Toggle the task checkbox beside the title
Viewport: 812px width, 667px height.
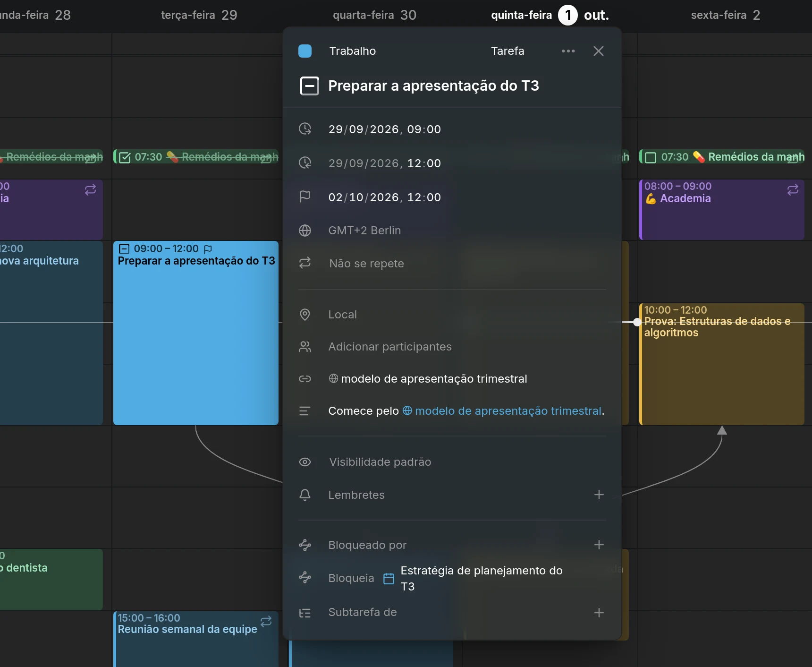click(310, 86)
